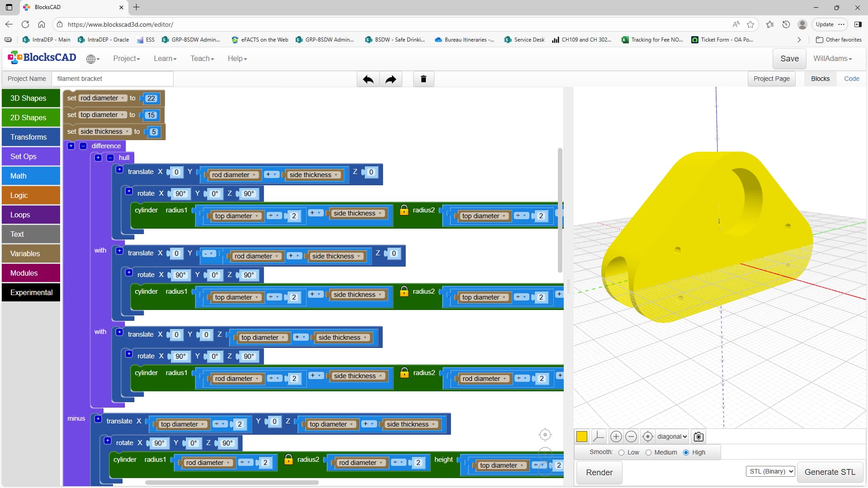
Task: Open the STL (Binary) format dropdown
Action: [770, 471]
